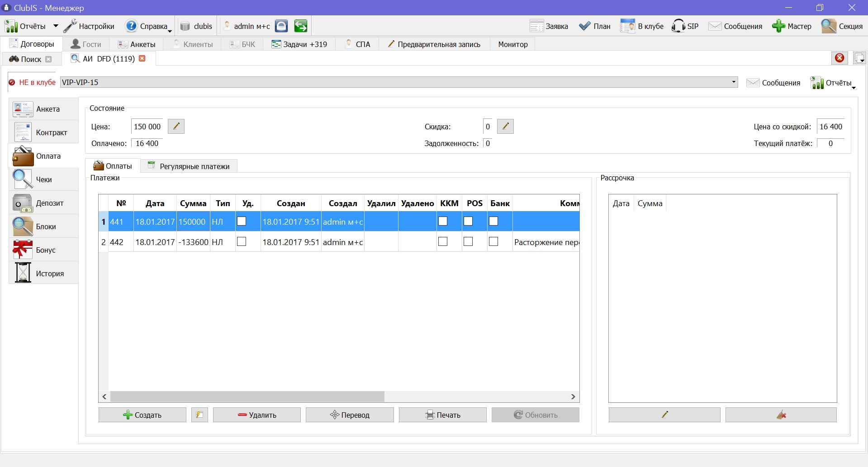Click the Печать button
This screenshot has width=868, height=467.
click(443, 415)
